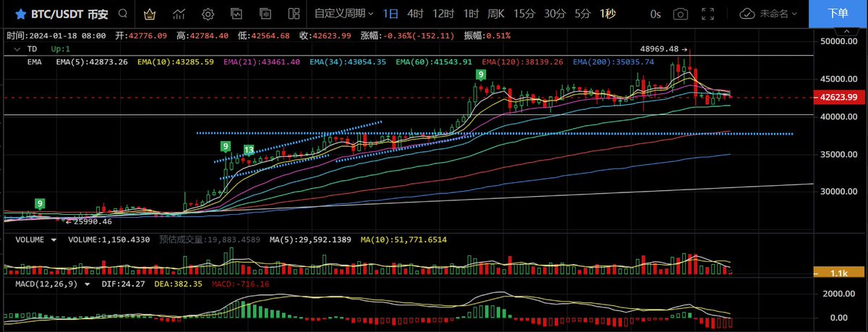Screen dimensions: 868x332
Task: Click the 振幅:0.51% amplitude value
Action: click(x=487, y=35)
